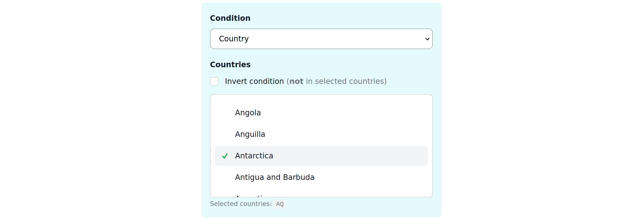The width and height of the screenshot is (644, 220).
Task: Click the Condition section heading
Action: (230, 18)
